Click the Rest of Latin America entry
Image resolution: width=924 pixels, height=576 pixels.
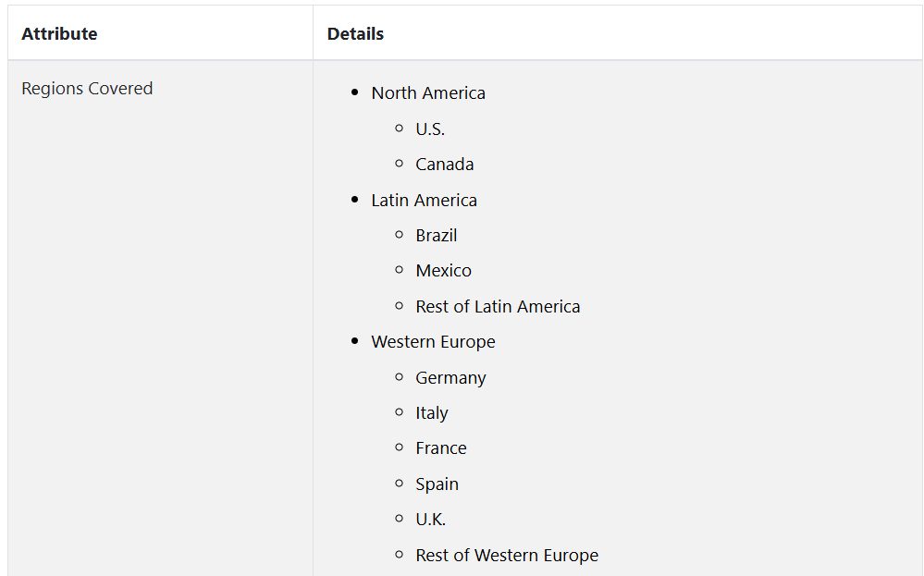click(x=498, y=307)
